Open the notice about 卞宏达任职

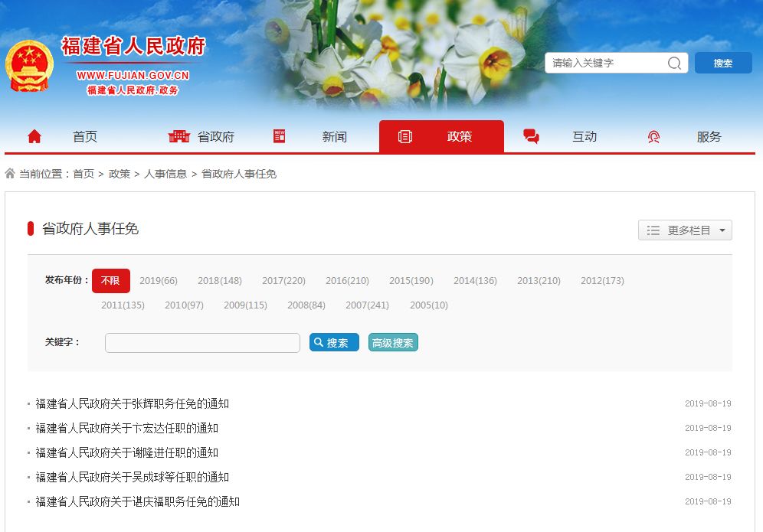127,428
